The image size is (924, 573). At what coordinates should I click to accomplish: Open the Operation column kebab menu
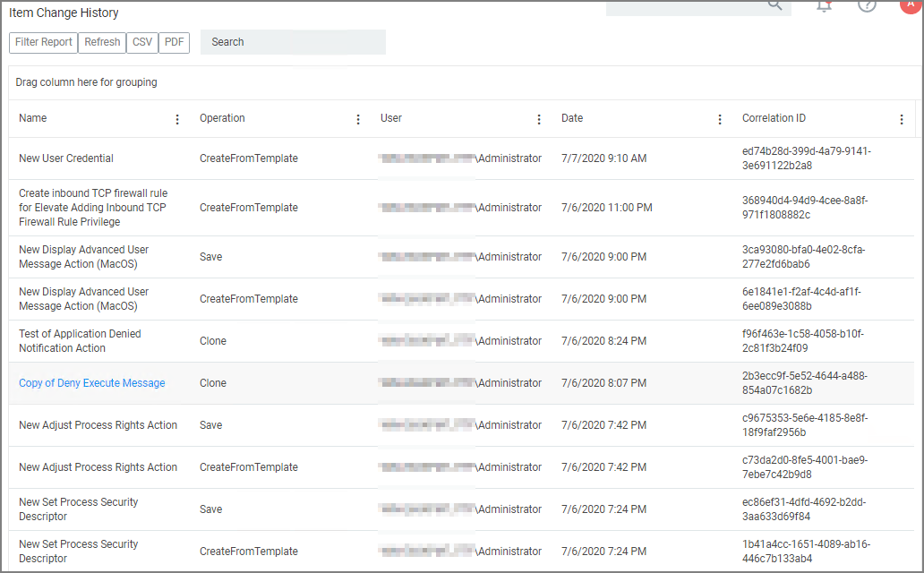358,120
